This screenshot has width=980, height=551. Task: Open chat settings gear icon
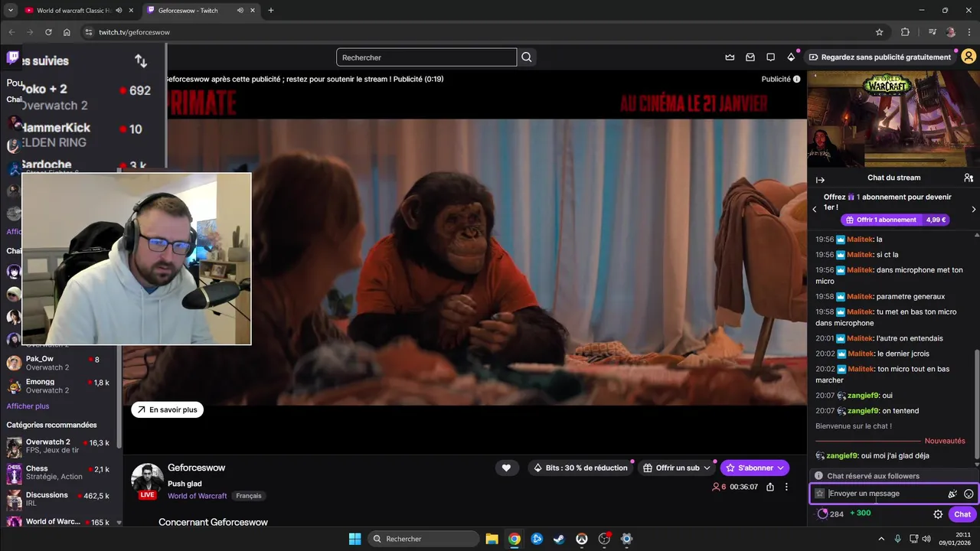point(938,514)
